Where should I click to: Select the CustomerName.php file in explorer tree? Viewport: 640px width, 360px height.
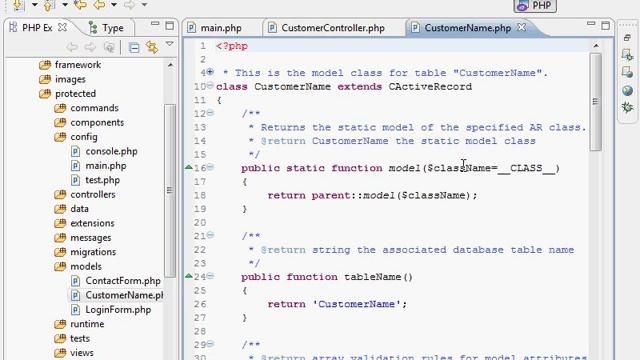coord(124,295)
